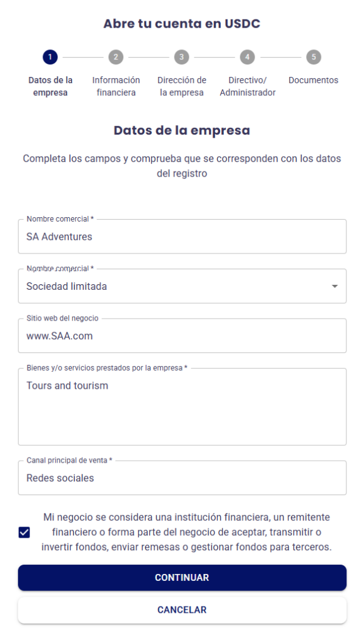Click the step 3 circle in the wizard
This screenshot has height=641, width=364.
(182, 57)
